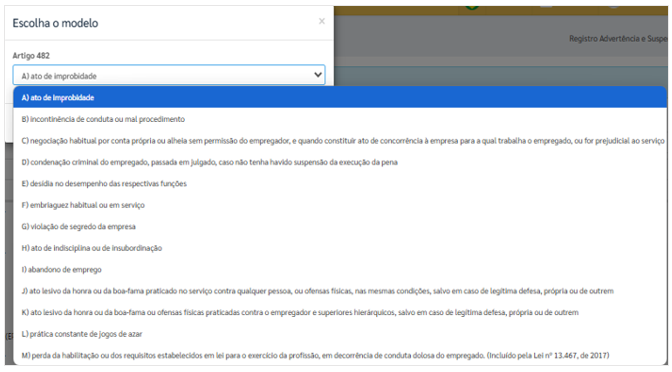The image size is (672, 372).
Task: Choose B) incontinência de conduta ou mau procedimento
Action: coord(340,119)
